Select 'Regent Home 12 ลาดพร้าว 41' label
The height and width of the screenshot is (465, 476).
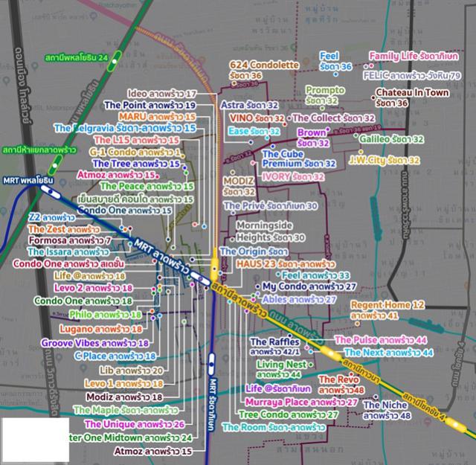point(387,310)
